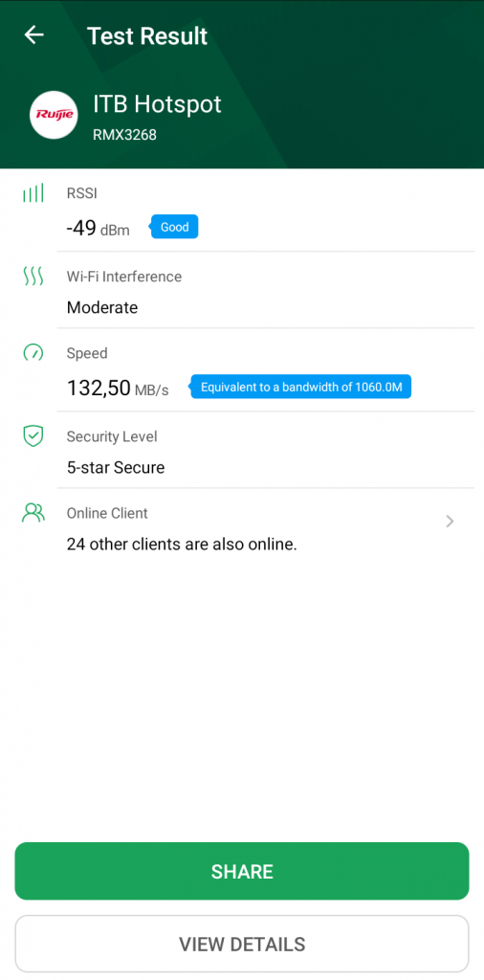The height and width of the screenshot is (980, 484).
Task: Click the Speed gauge icon
Action: click(x=33, y=352)
